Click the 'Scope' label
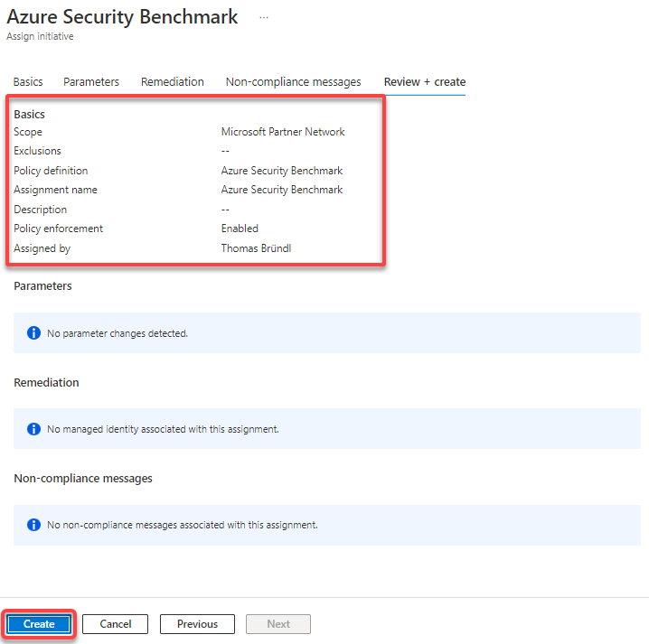Image resolution: width=649 pixels, height=644 pixels. pyautogui.click(x=28, y=132)
